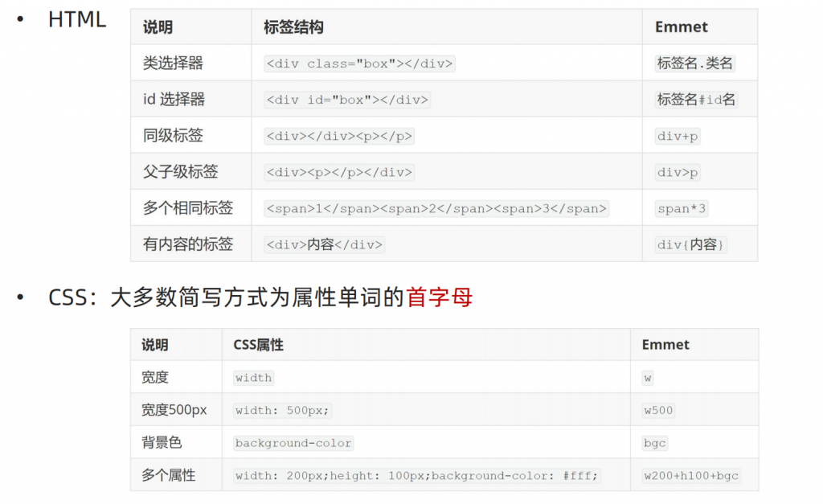Click the CSS: 大多数简写方式 heading

click(x=260, y=297)
